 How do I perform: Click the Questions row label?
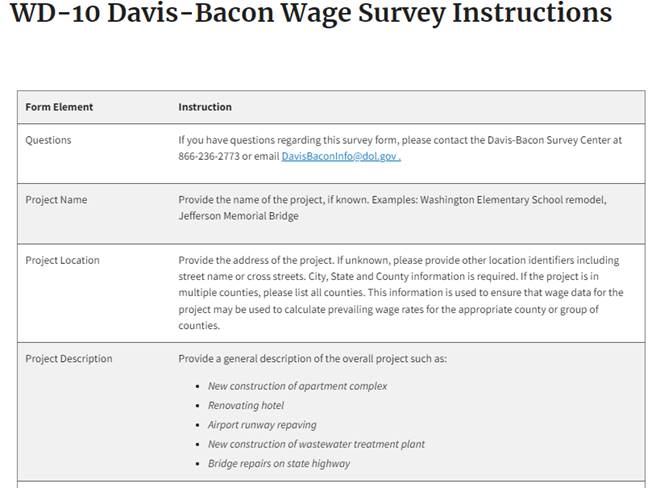[x=48, y=140]
